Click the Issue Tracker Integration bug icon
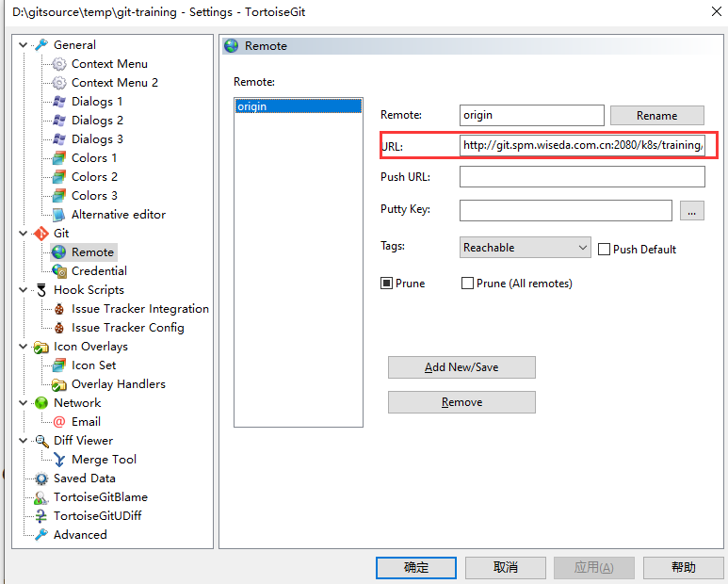Screen dimensions: 728x584 pyautogui.click(x=59, y=309)
